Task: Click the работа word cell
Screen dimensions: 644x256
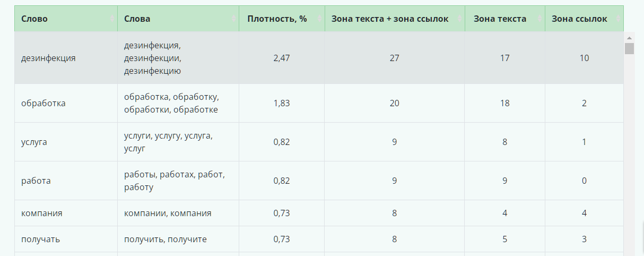Action: tap(66, 181)
